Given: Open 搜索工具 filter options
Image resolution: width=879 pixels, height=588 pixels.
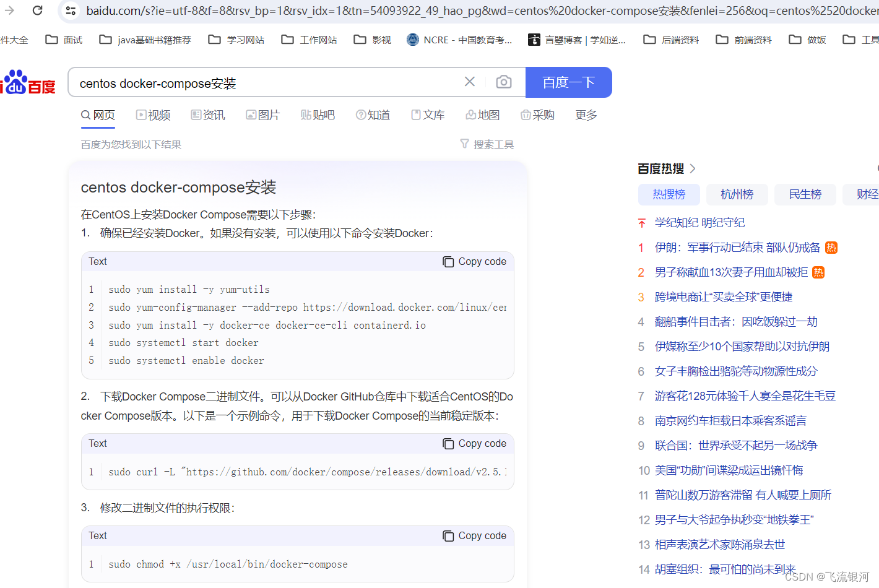Looking at the screenshot, I should pyautogui.click(x=487, y=144).
